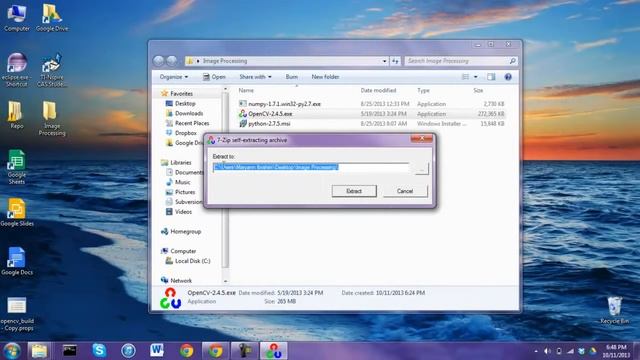Click the refresh button beside address bar

tap(395, 61)
